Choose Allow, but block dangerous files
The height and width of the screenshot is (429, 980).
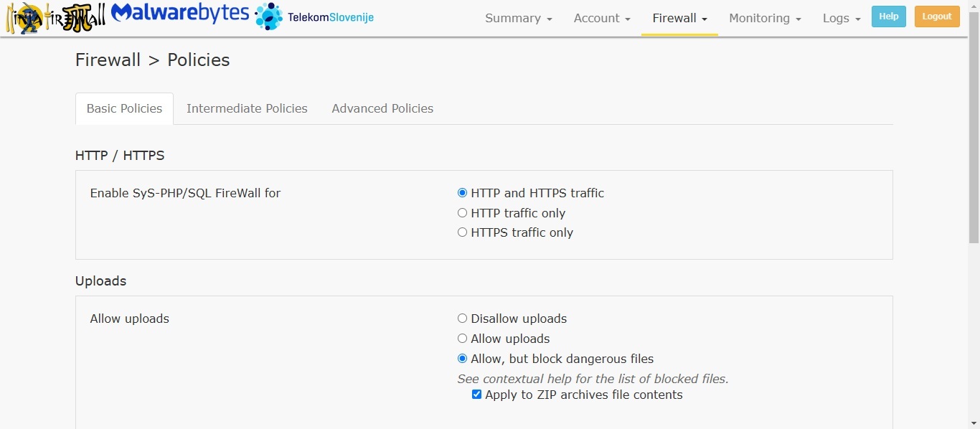(463, 359)
